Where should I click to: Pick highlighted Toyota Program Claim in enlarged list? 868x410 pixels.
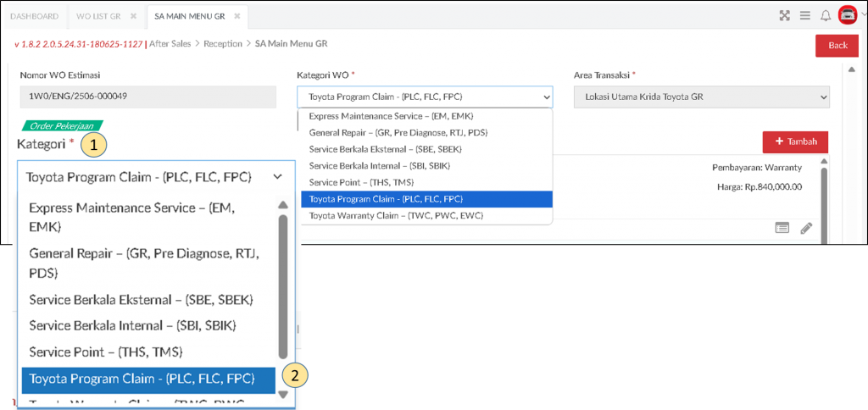click(148, 380)
